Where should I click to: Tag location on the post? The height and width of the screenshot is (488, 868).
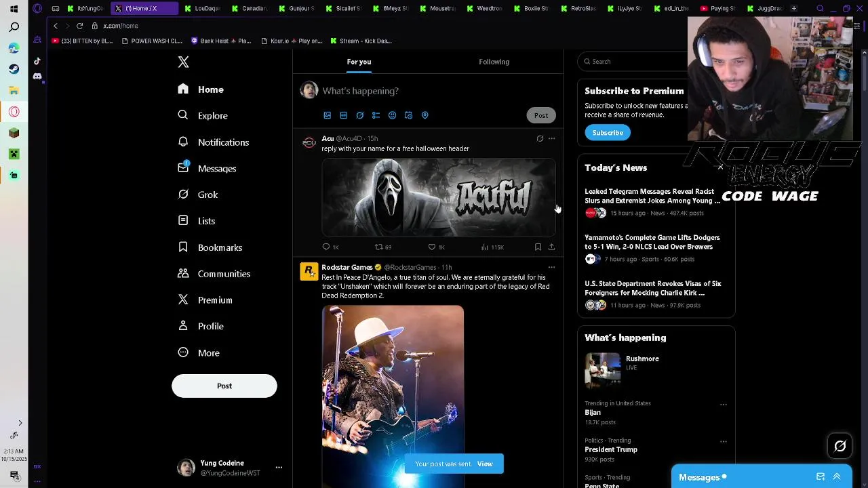point(425,115)
